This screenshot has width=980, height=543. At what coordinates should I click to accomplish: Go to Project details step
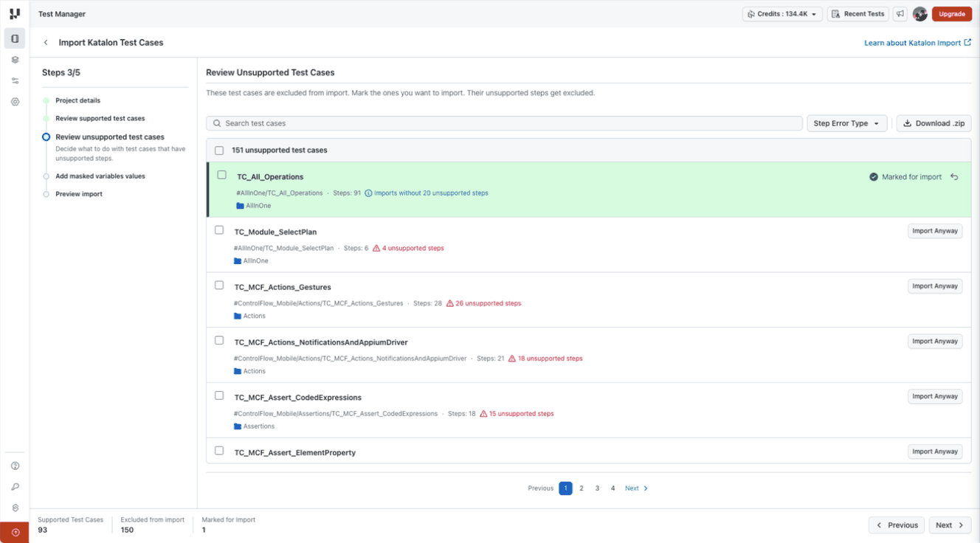click(77, 100)
